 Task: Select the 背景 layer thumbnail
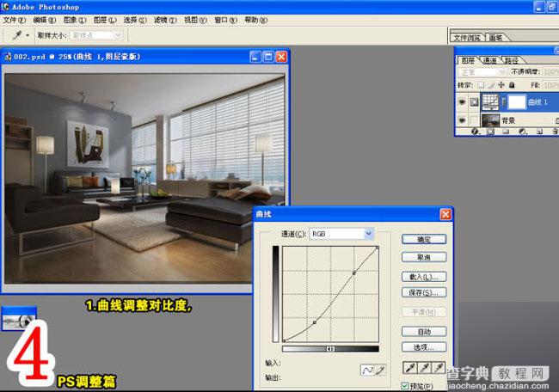point(490,120)
